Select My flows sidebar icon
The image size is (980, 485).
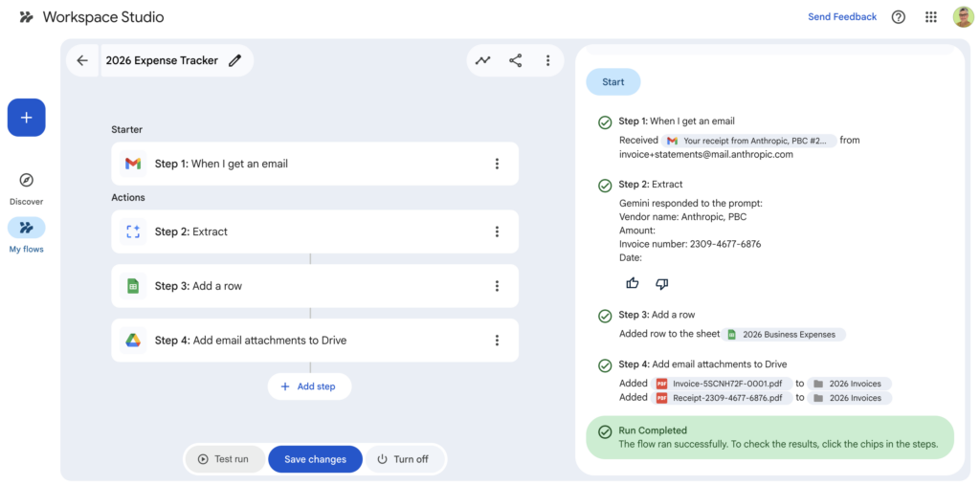click(26, 228)
